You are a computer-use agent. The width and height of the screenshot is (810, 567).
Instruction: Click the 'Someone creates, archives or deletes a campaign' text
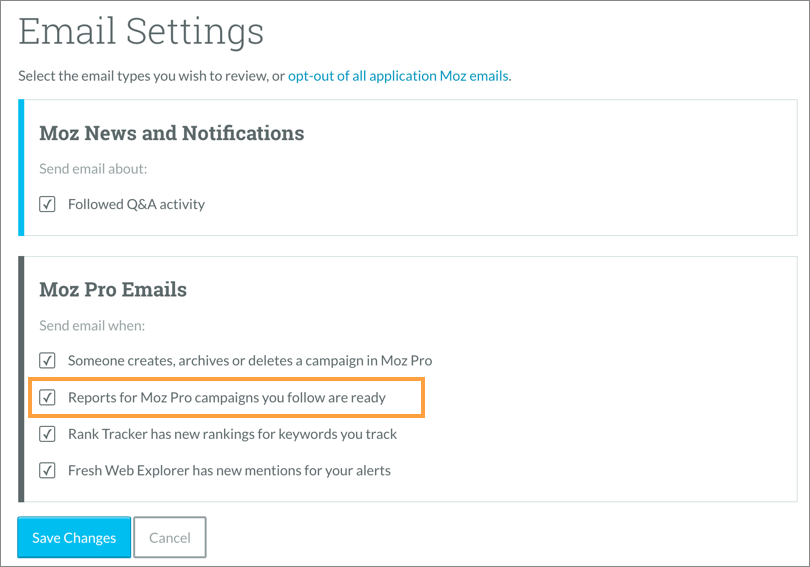(250, 360)
